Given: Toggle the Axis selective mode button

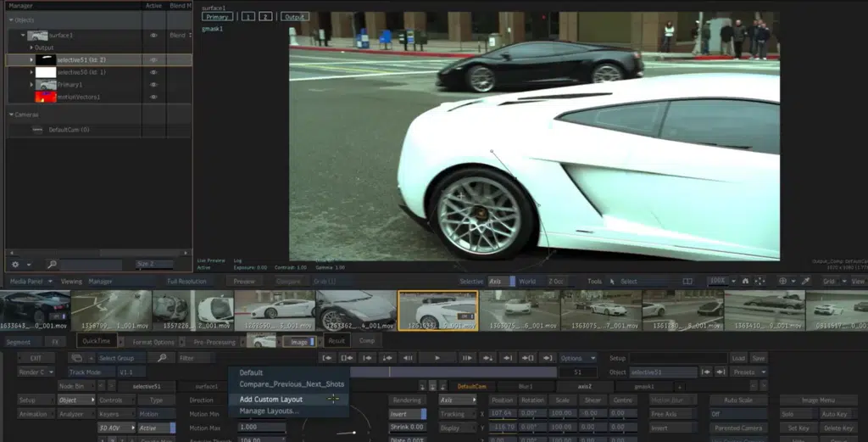Looking at the screenshot, I should point(501,282).
